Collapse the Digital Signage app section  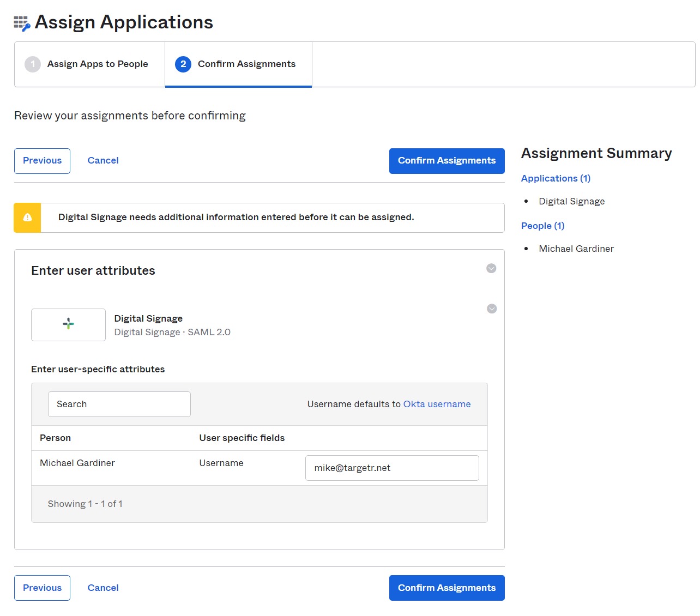pos(492,309)
